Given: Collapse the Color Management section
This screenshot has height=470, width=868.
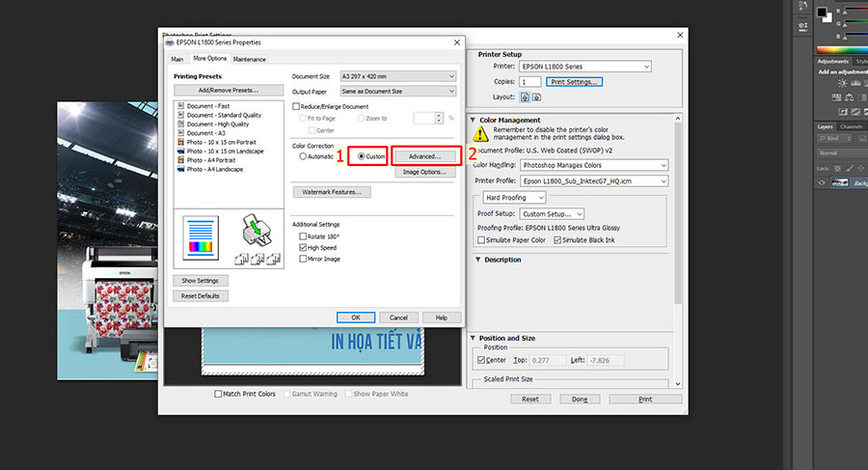Looking at the screenshot, I should (474, 120).
